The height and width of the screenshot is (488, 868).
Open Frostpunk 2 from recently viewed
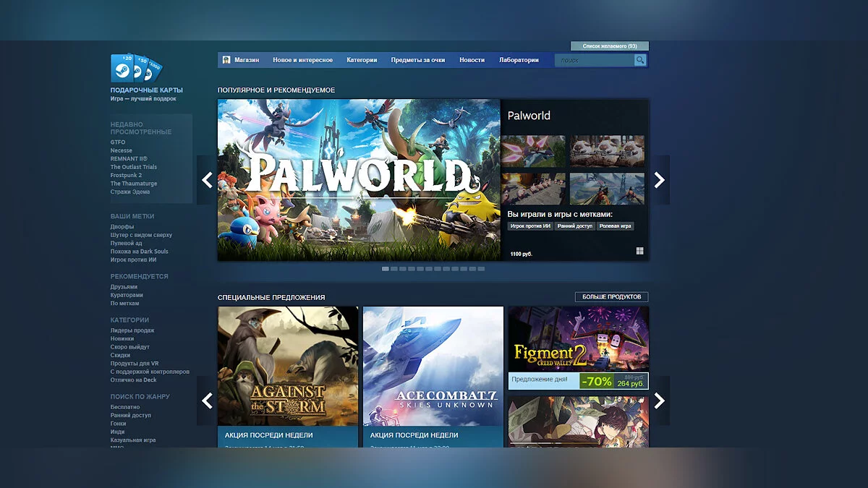[126, 175]
